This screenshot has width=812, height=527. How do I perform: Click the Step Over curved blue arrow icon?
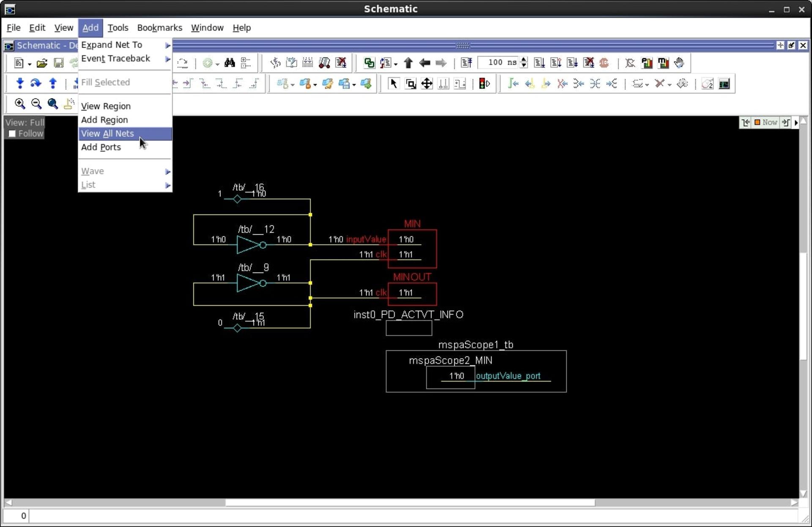36,83
